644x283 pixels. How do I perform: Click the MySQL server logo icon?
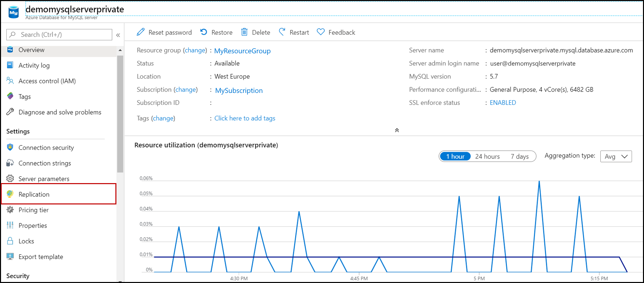click(x=14, y=12)
